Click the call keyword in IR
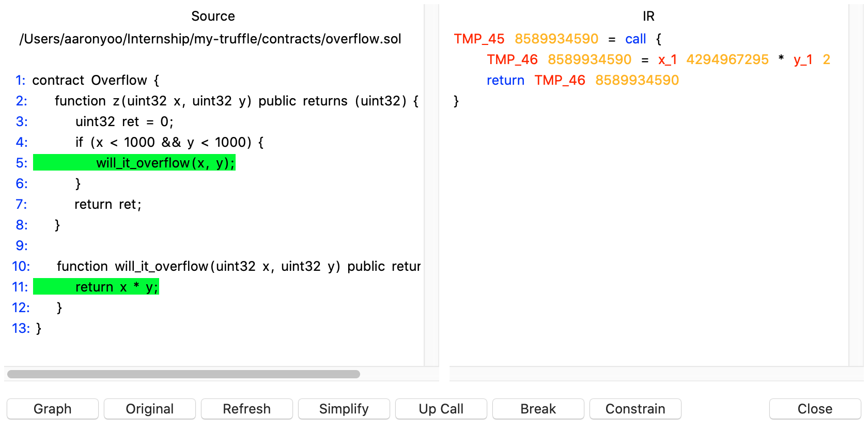The height and width of the screenshot is (430, 868). [636, 39]
